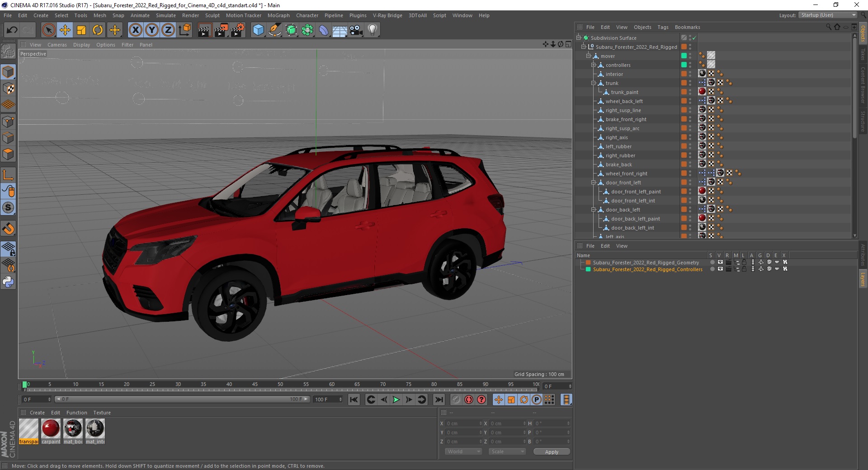Open Edit Render Settings icon
Screen dimensions: 868x470
238,30
